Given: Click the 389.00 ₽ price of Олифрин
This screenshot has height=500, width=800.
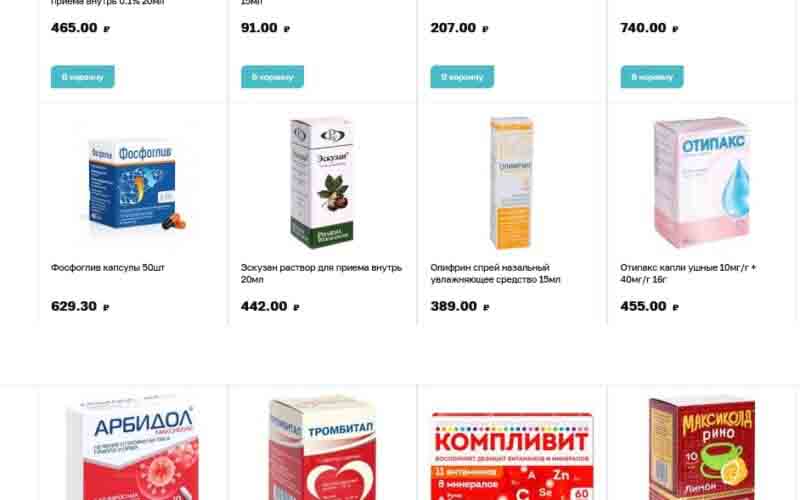Looking at the screenshot, I should coord(460,306).
